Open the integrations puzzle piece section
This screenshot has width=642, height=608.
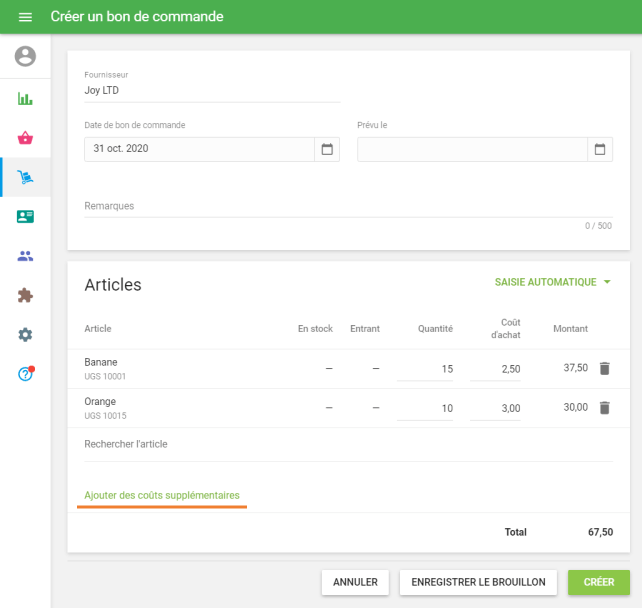(x=25, y=295)
